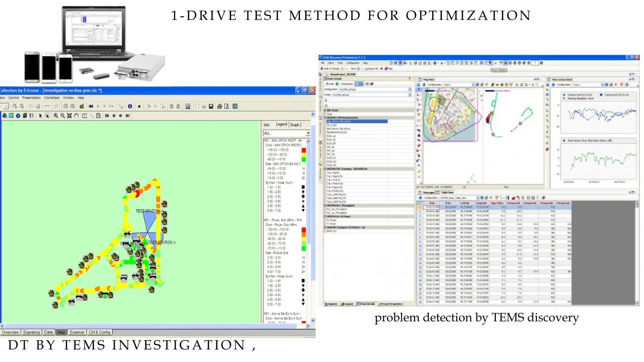Click the fast forward button in TEMS Investigation
The height and width of the screenshot is (362, 644).
(x=111, y=107)
